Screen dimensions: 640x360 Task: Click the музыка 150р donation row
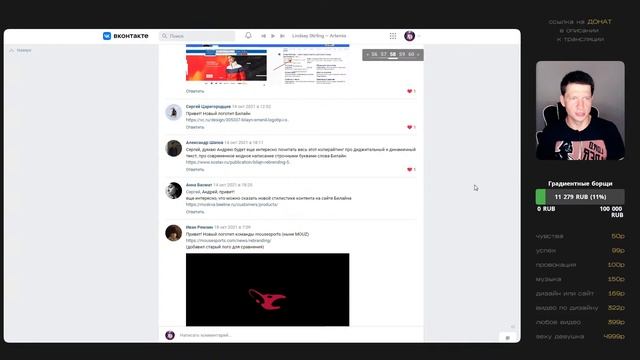580,279
